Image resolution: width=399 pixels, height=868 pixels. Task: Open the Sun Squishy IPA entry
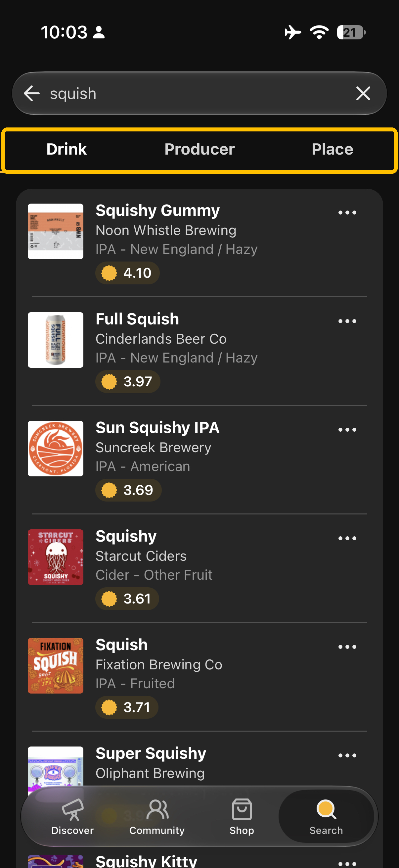coord(199,460)
